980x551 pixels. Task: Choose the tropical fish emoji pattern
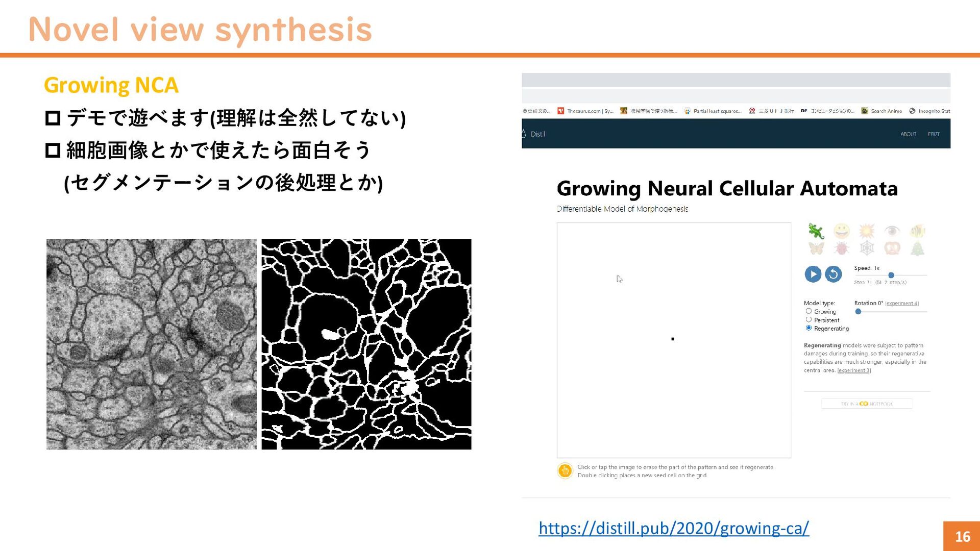point(917,231)
